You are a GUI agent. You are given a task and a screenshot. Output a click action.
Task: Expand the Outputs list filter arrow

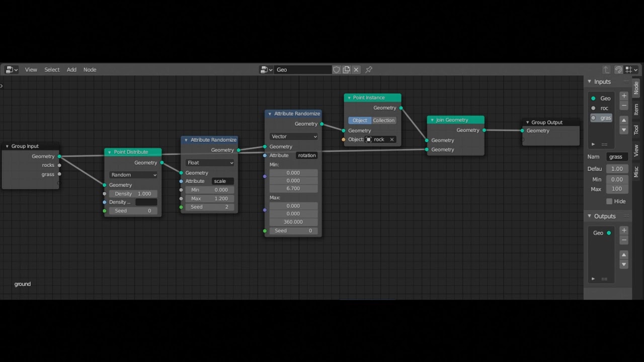[x=593, y=279]
